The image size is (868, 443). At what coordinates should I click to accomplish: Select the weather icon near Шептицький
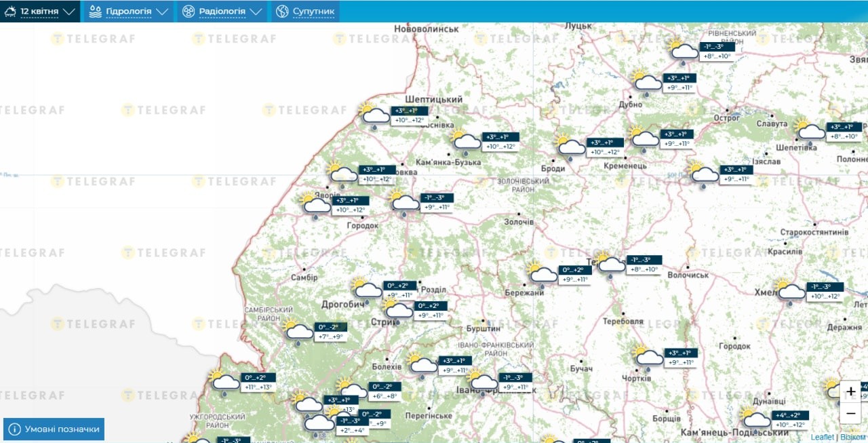click(x=374, y=115)
